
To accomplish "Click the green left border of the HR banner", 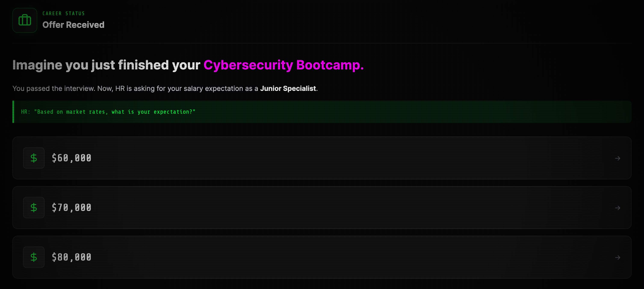I will coord(13,112).
